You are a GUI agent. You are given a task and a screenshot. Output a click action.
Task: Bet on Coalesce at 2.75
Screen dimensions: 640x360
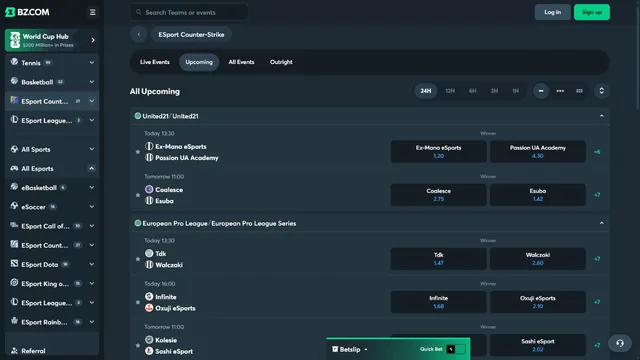(x=438, y=195)
